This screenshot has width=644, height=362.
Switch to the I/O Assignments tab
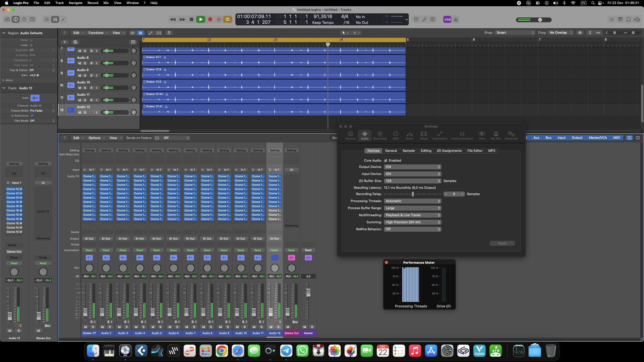pos(449,151)
